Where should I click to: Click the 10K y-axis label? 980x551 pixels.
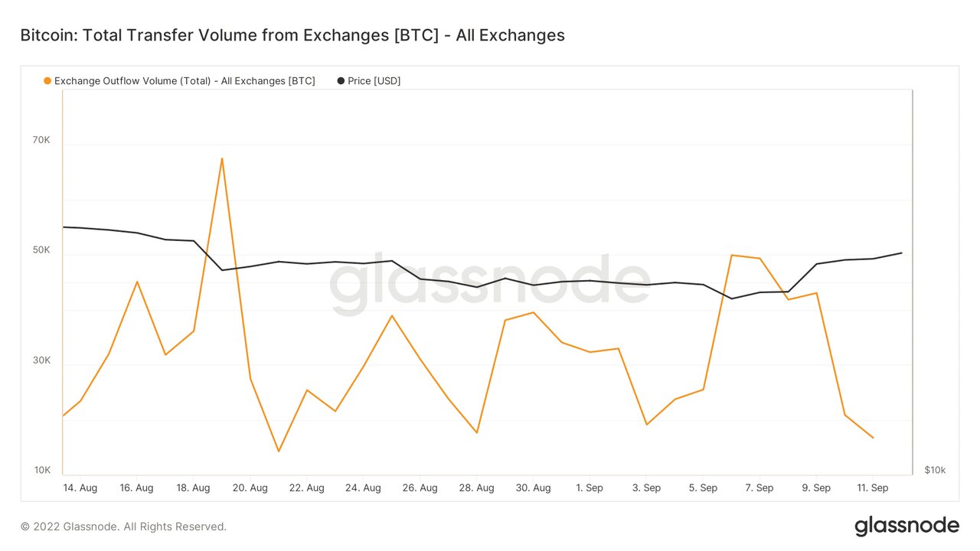point(41,470)
